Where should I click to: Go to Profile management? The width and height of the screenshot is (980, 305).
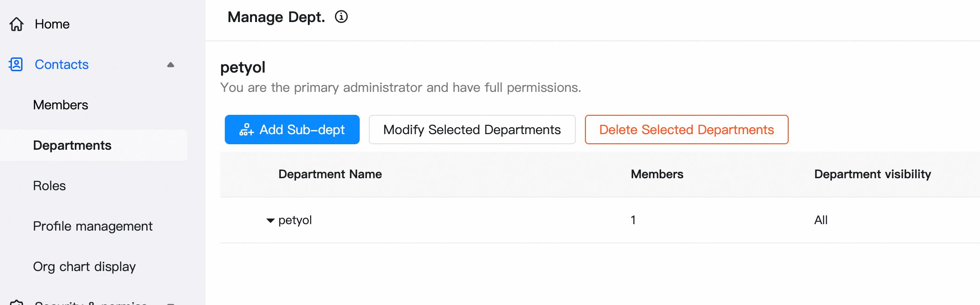coord(93,226)
